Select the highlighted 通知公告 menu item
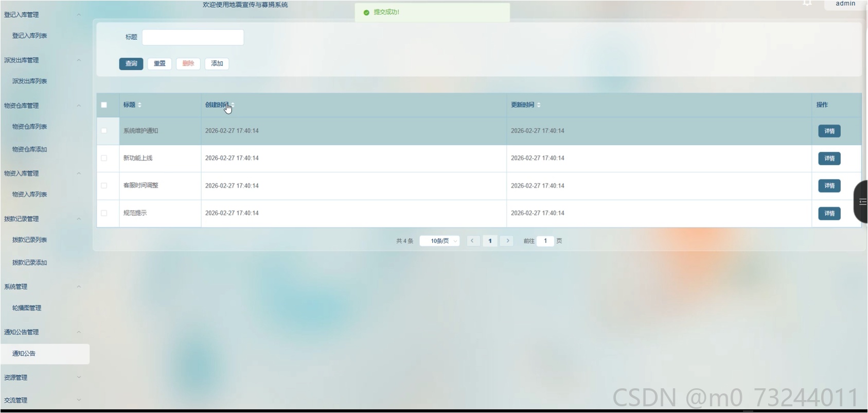The width and height of the screenshot is (868, 413). click(x=45, y=354)
